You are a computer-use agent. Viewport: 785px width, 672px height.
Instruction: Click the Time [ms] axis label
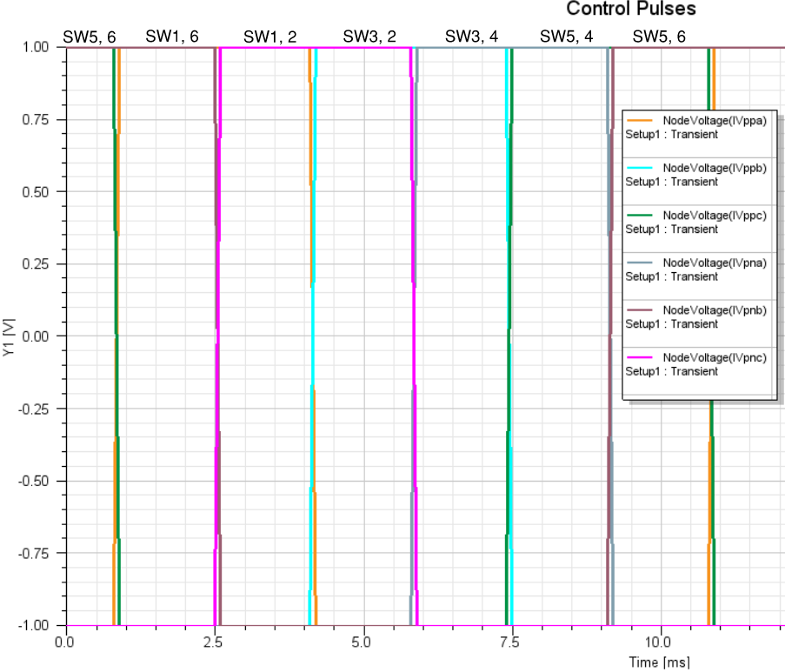[658, 662]
